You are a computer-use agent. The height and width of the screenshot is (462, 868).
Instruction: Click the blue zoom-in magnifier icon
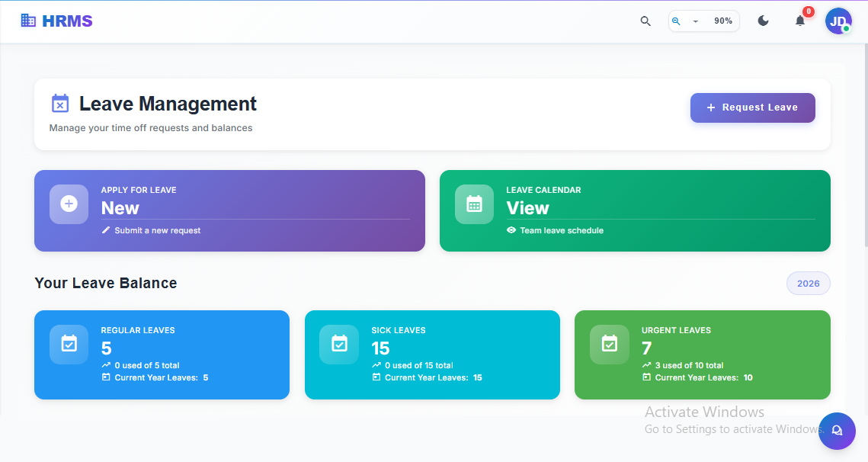676,21
